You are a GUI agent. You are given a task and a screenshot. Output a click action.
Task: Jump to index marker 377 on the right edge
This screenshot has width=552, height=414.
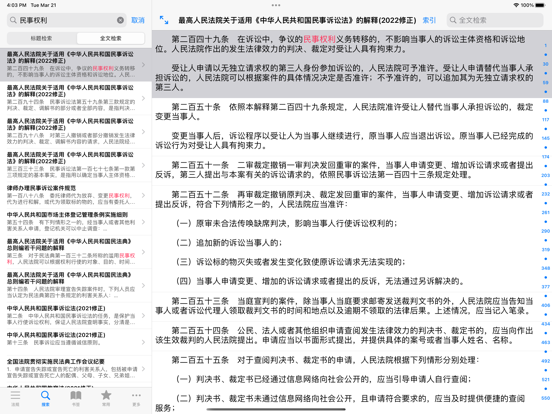coord(546,287)
